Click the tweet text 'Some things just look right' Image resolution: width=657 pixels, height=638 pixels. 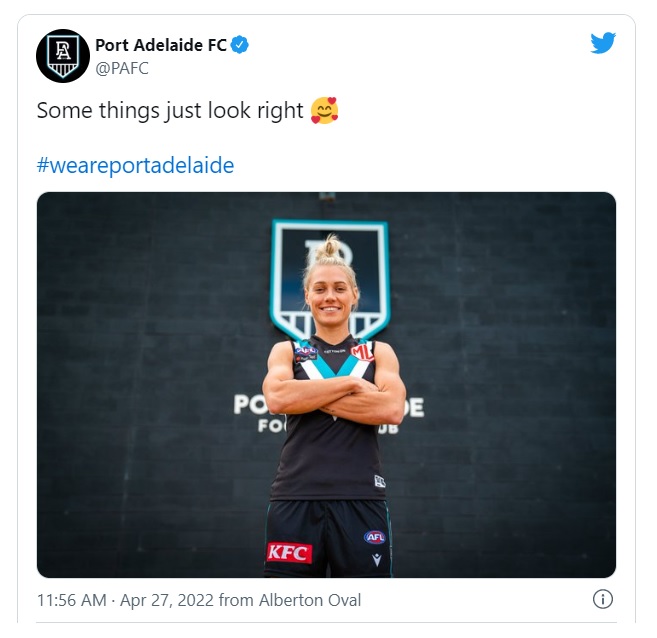coord(170,111)
